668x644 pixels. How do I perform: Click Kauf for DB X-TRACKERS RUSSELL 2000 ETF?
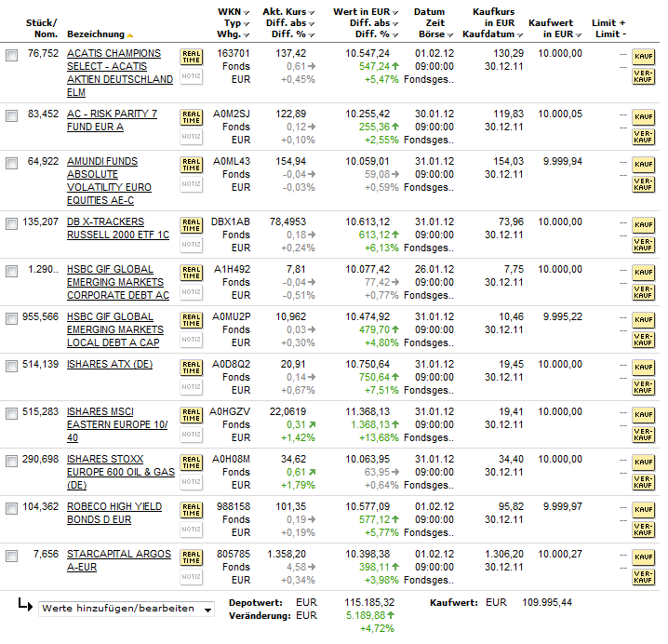point(643,225)
